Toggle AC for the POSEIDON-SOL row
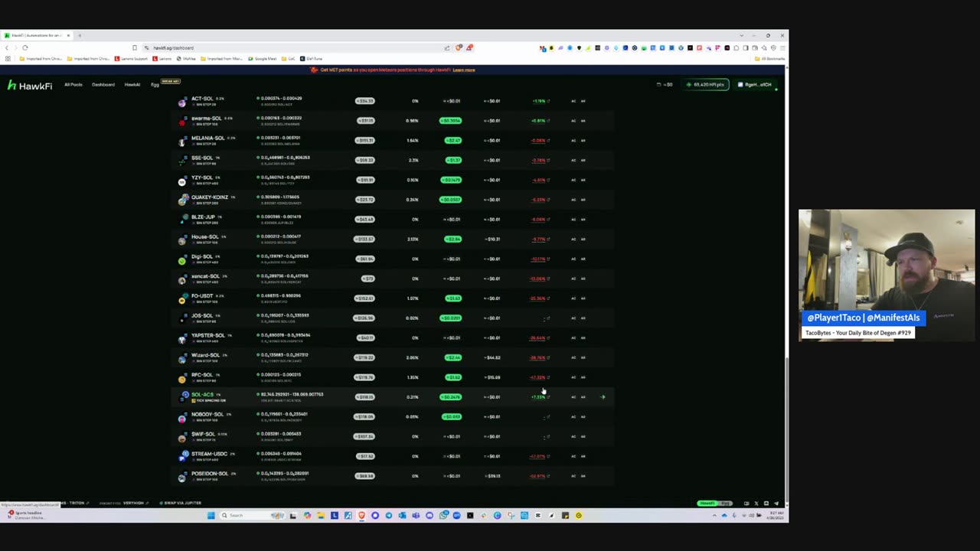The height and width of the screenshot is (551, 980). tap(573, 476)
